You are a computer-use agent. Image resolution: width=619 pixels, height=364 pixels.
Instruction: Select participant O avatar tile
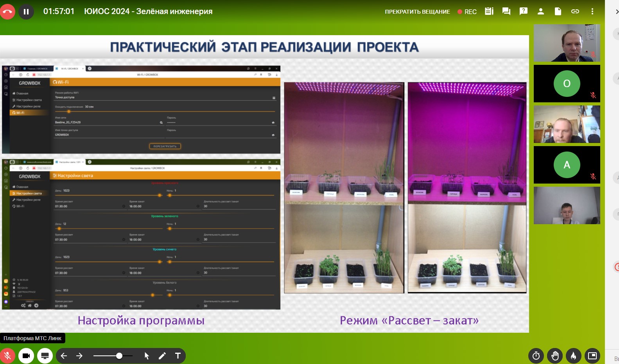(x=567, y=84)
